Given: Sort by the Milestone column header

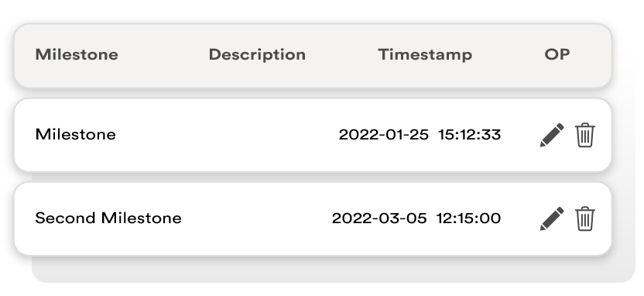Looking at the screenshot, I should (x=77, y=54).
